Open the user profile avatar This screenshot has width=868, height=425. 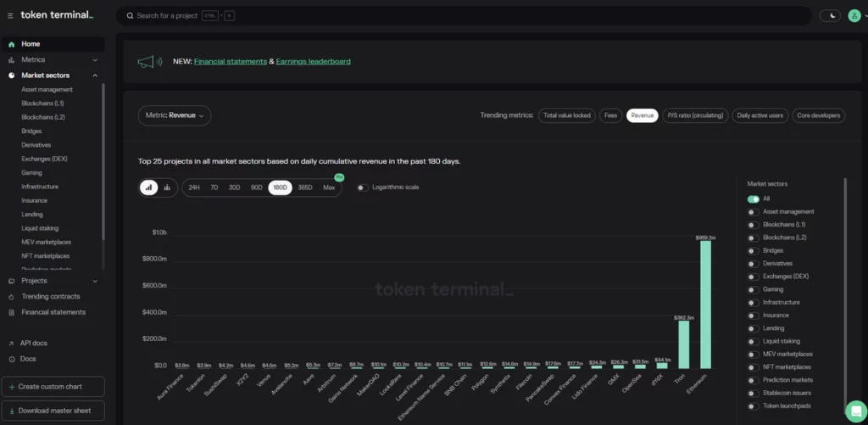click(x=854, y=15)
